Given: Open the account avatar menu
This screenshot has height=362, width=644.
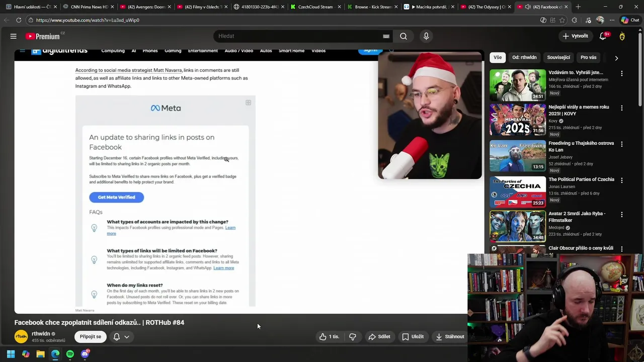Looking at the screenshot, I should 622,36.
